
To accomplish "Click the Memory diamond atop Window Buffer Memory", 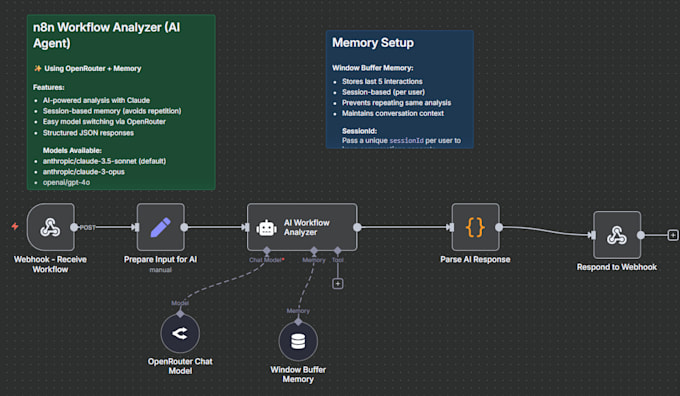I will tap(298, 321).
